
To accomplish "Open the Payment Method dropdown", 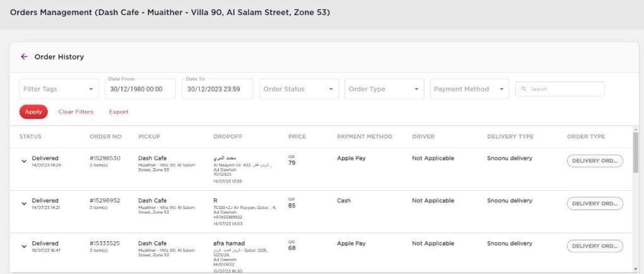I will (469, 89).
